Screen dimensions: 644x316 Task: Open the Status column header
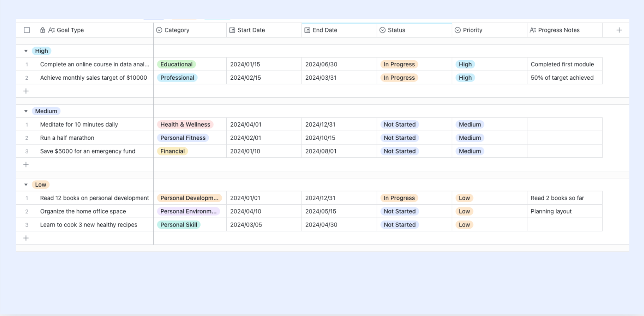(415, 30)
